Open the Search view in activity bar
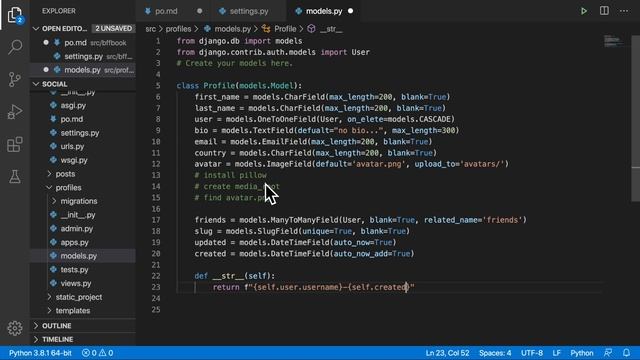This screenshot has width=640, height=360. [15, 47]
